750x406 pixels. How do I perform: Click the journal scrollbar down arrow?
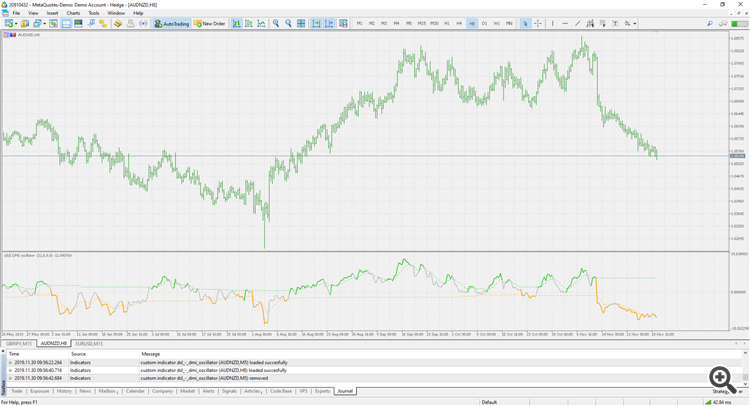click(x=745, y=384)
